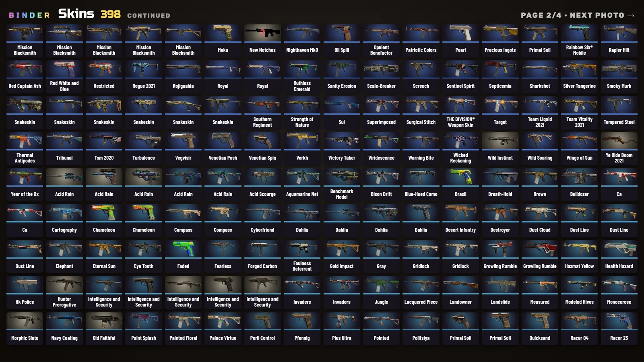This screenshot has width=644, height=362.
Task: Click the Oil Spill revolver skin
Action: point(342,41)
